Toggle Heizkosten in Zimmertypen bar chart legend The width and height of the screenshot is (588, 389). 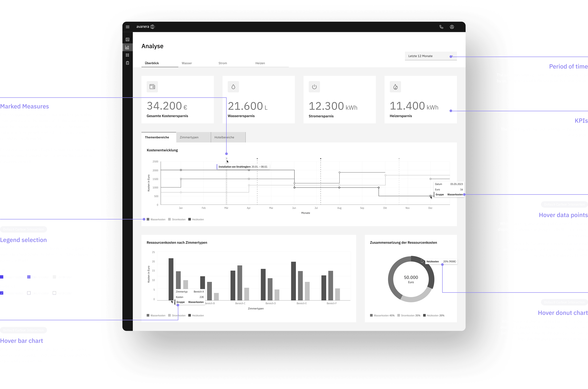point(196,316)
